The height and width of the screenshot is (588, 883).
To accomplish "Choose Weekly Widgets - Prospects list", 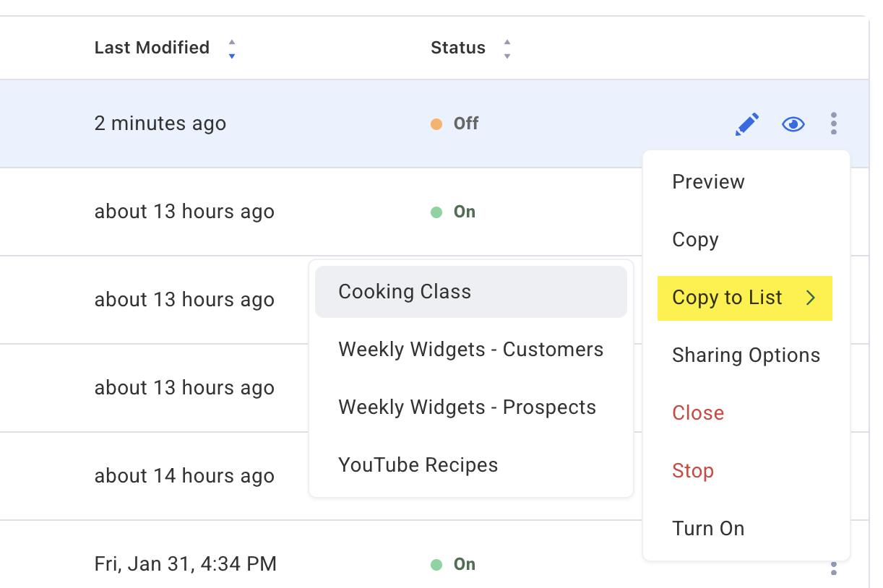I will click(467, 407).
